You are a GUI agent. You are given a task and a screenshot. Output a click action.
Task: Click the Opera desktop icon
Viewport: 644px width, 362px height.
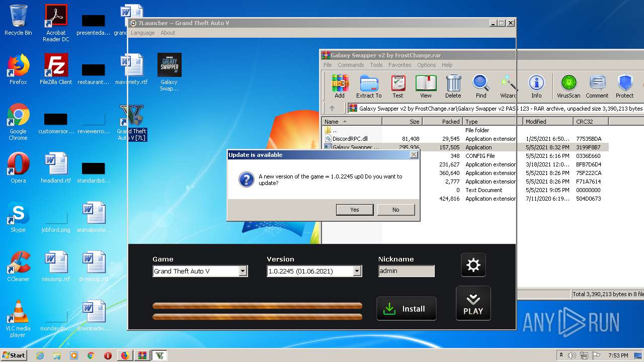coord(18,168)
